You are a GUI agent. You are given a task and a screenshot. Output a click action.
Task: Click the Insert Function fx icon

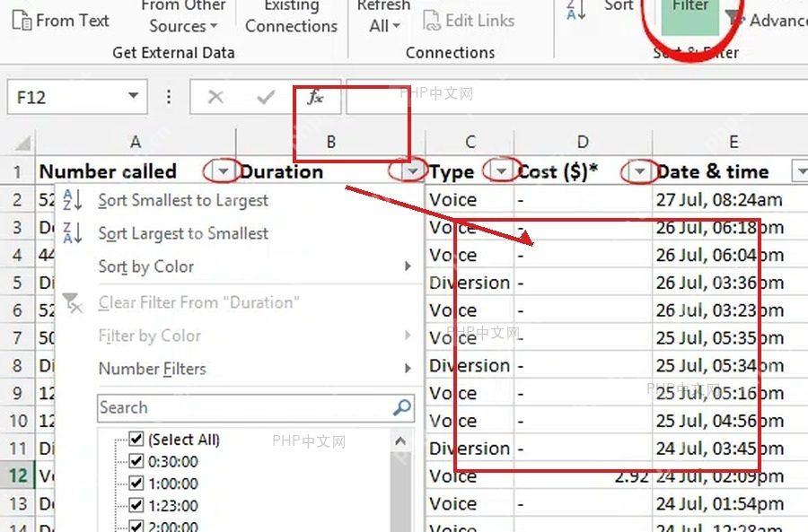click(x=315, y=96)
